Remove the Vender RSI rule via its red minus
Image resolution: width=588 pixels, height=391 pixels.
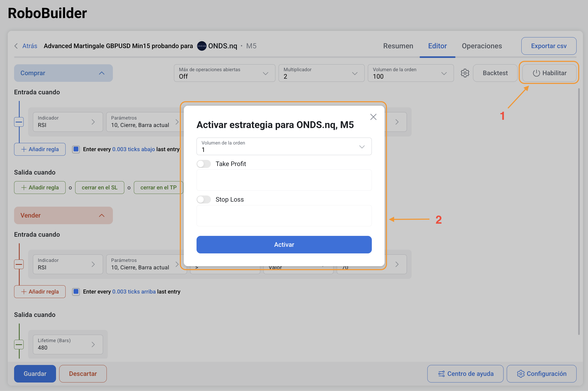[x=19, y=264]
